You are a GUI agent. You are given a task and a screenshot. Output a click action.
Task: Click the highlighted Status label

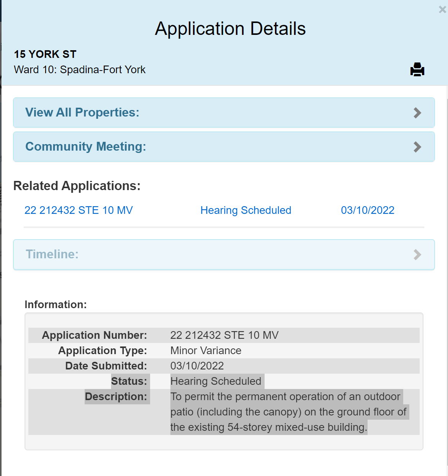[129, 381]
